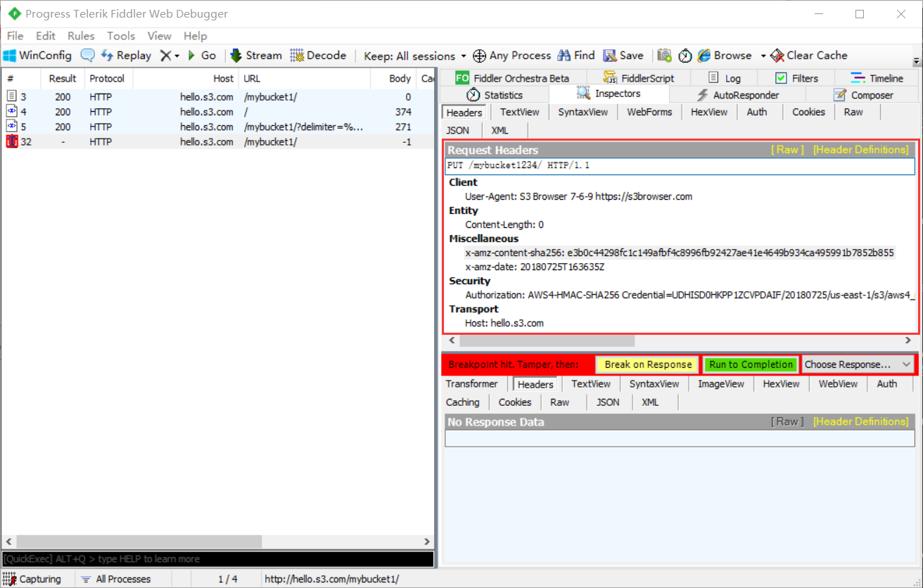Click [Header Definitions] link in Request Headers

point(861,149)
